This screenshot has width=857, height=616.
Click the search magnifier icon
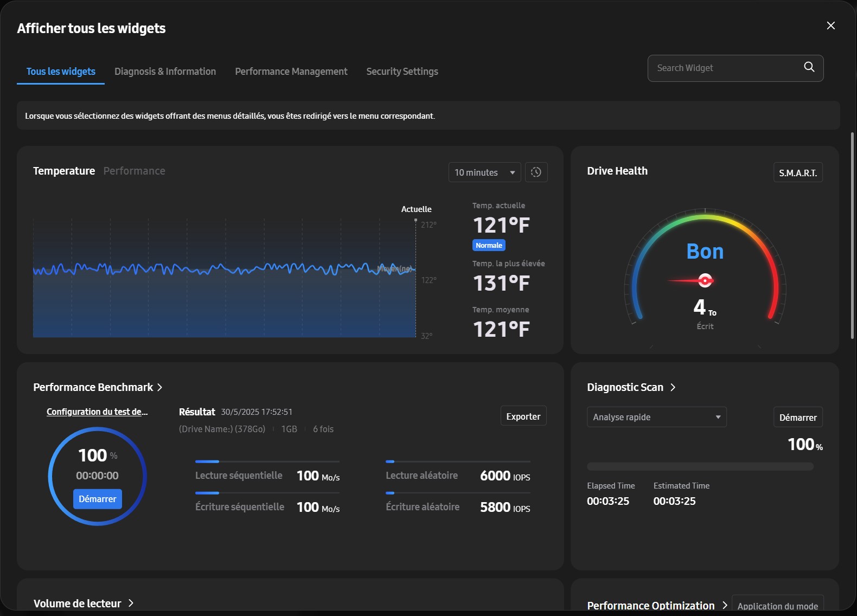809,67
